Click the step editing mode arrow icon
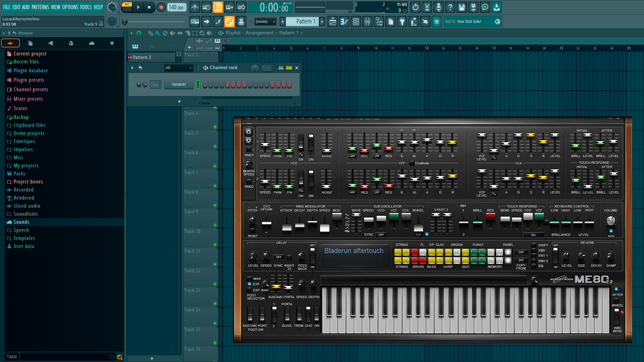 click(206, 21)
